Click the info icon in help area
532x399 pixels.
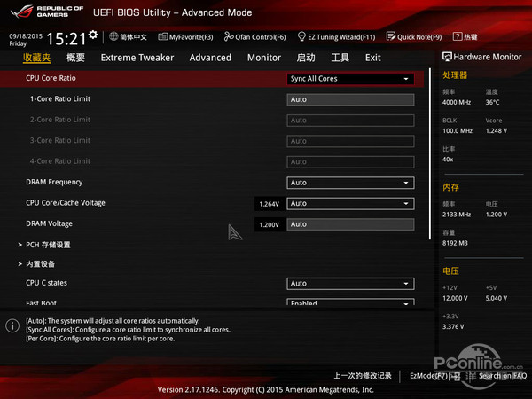[12, 325]
